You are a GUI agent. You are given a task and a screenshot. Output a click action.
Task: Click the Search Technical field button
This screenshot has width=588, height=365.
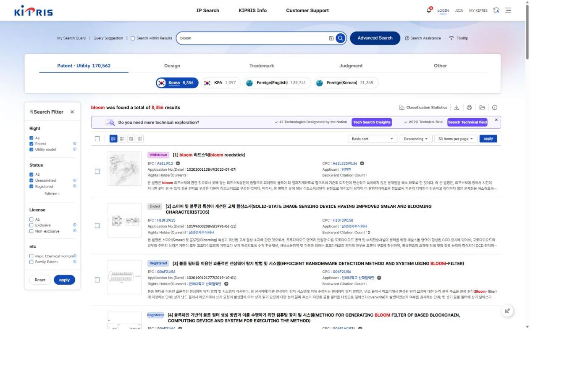tap(467, 122)
